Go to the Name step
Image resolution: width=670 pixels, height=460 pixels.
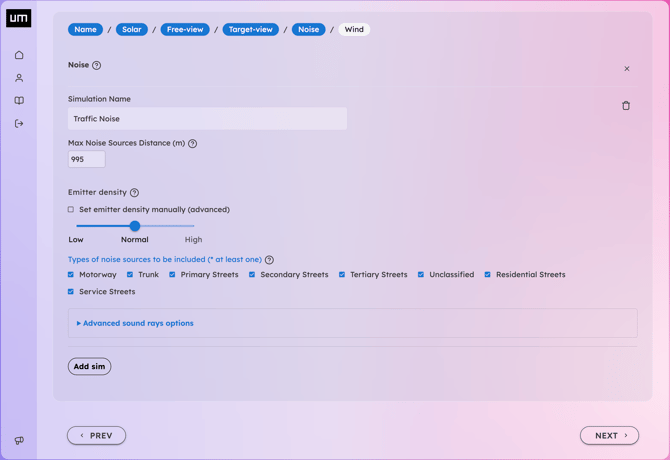point(85,29)
